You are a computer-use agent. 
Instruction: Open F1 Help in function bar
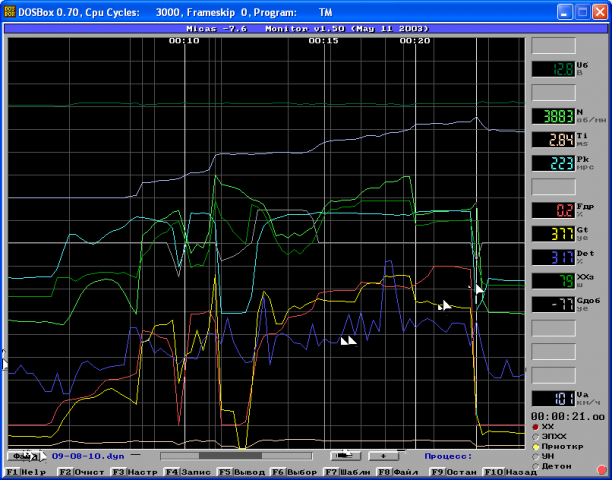27,472
